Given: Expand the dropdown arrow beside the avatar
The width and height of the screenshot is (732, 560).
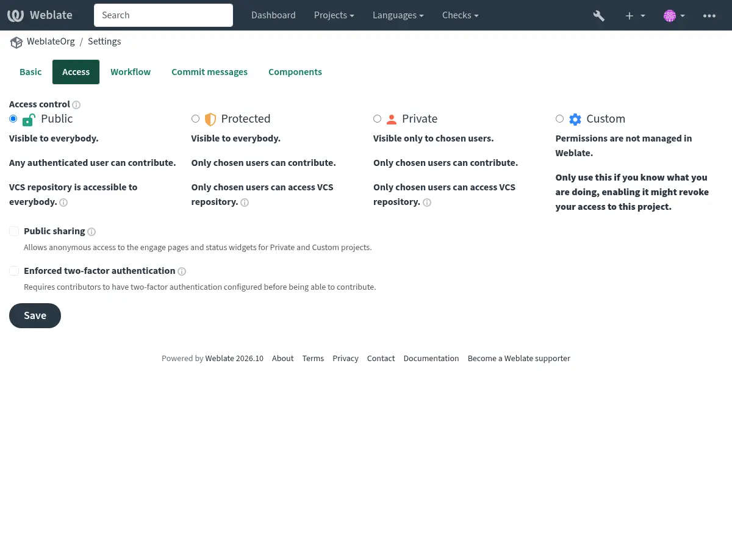Looking at the screenshot, I should coord(683,16).
